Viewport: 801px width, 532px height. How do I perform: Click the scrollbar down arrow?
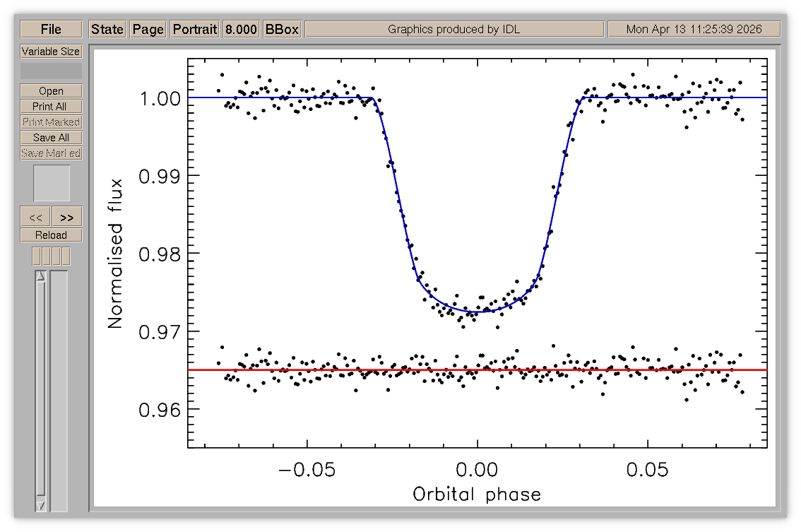click(41, 505)
